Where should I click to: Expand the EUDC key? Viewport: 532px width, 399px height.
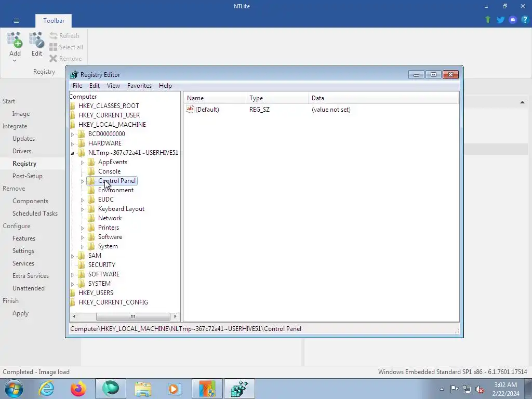[x=82, y=200]
